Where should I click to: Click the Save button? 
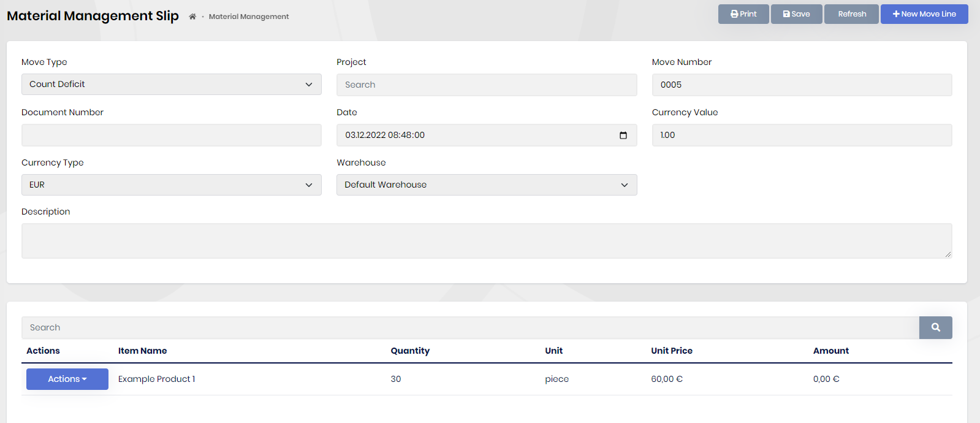[x=796, y=14]
